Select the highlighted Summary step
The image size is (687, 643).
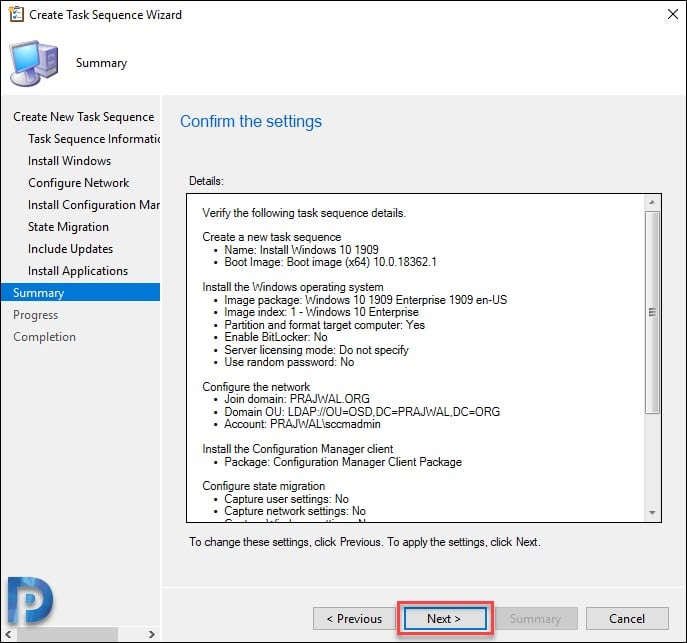[81, 292]
